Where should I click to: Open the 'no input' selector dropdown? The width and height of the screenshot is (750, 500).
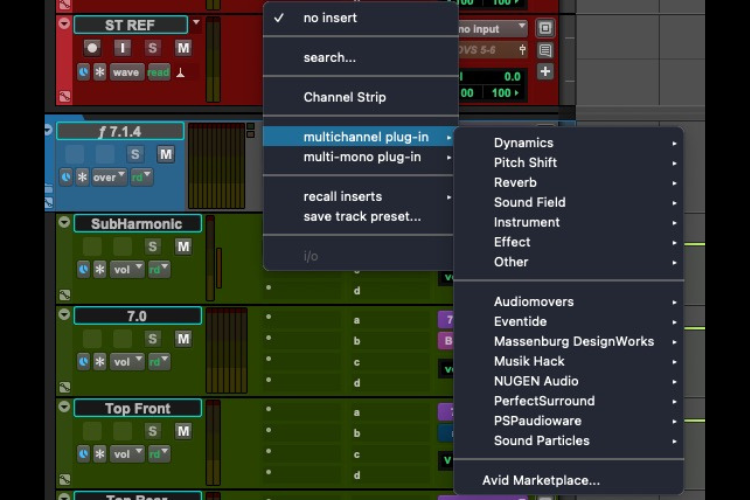click(x=493, y=28)
